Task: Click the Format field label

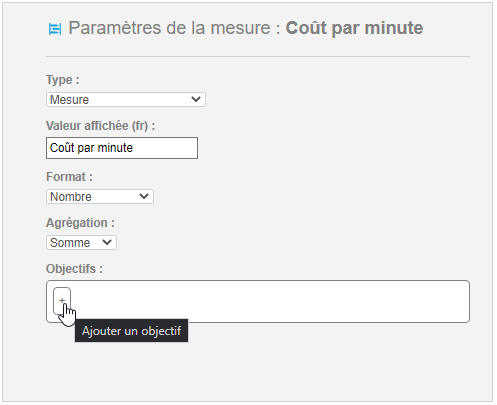Action: point(69,177)
